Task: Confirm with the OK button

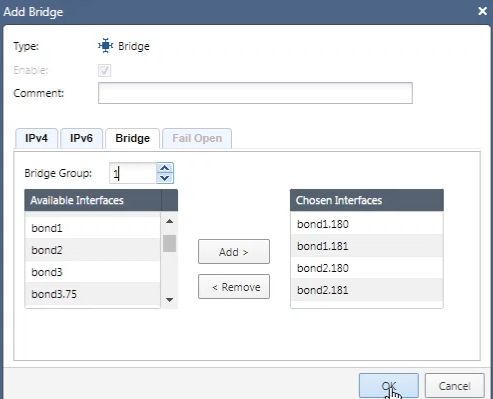Action: tap(388, 386)
